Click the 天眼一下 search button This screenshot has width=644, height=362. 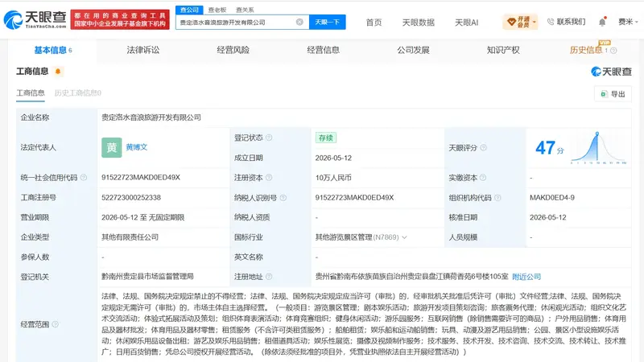pos(328,23)
